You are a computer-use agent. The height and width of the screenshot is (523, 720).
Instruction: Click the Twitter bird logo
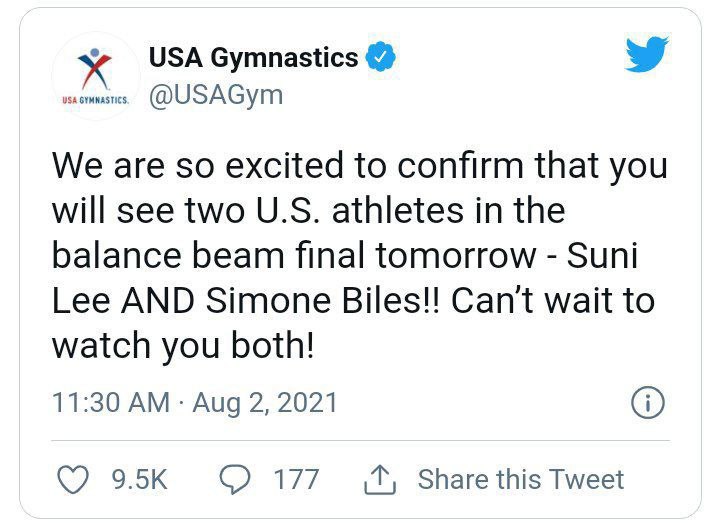[x=647, y=55]
